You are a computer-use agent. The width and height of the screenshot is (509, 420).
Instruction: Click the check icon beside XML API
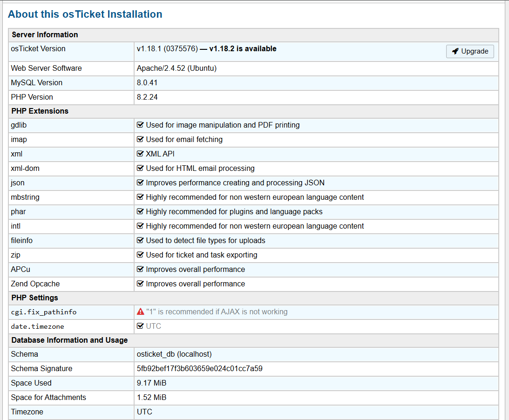(140, 154)
